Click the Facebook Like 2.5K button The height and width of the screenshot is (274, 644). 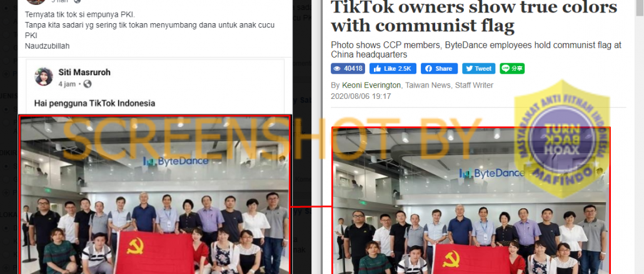pyautogui.click(x=393, y=69)
